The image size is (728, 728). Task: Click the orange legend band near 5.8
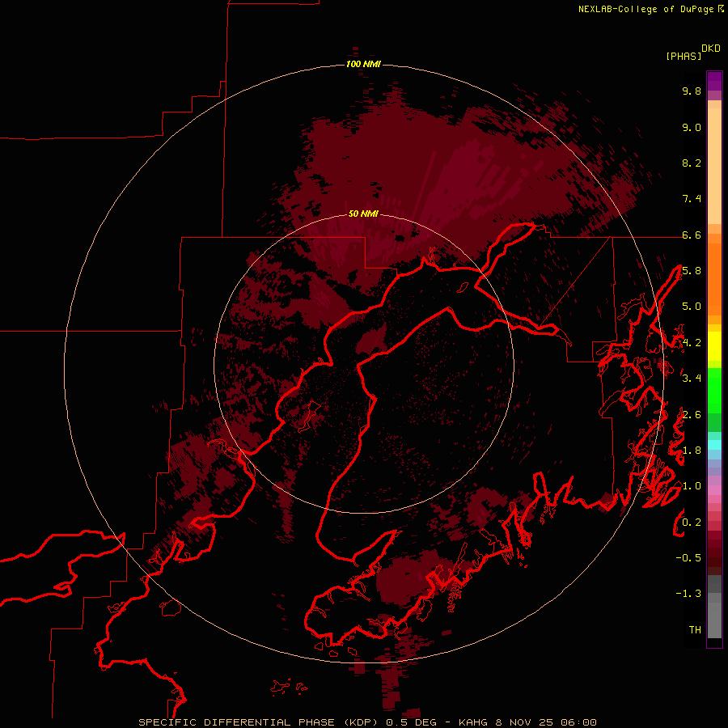click(714, 279)
